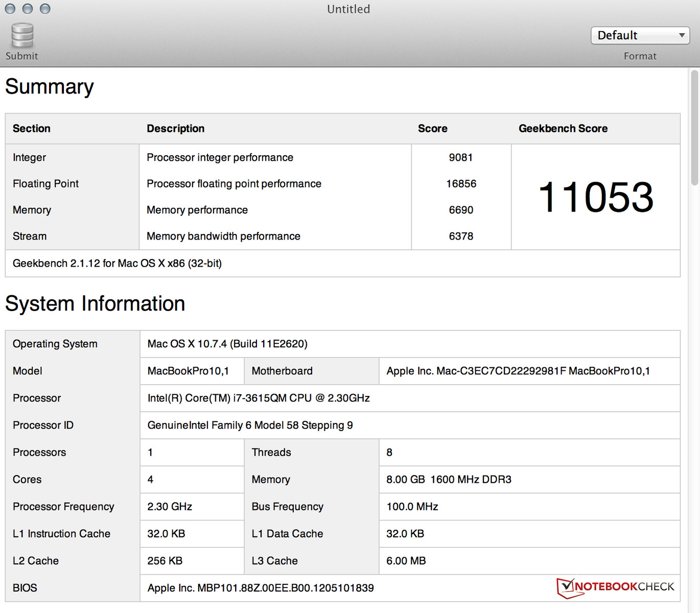Click the System Information heading
Image resolution: width=700 pixels, height=613 pixels.
[x=95, y=303]
